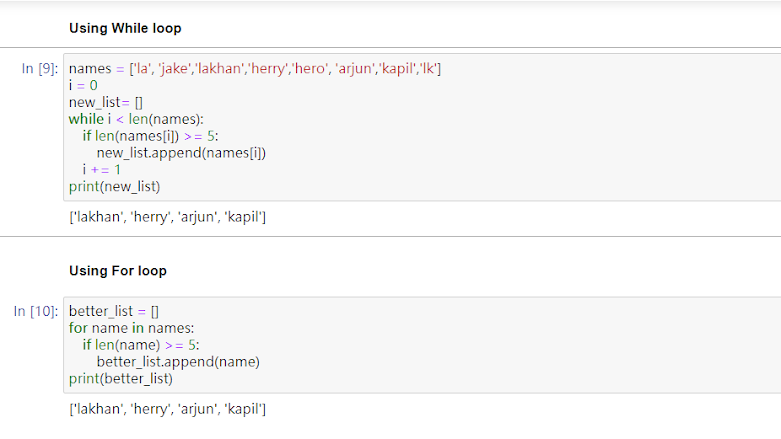Image resolution: width=781 pixels, height=439 pixels.
Task: Click the print(new_list) statement
Action: coord(114,187)
